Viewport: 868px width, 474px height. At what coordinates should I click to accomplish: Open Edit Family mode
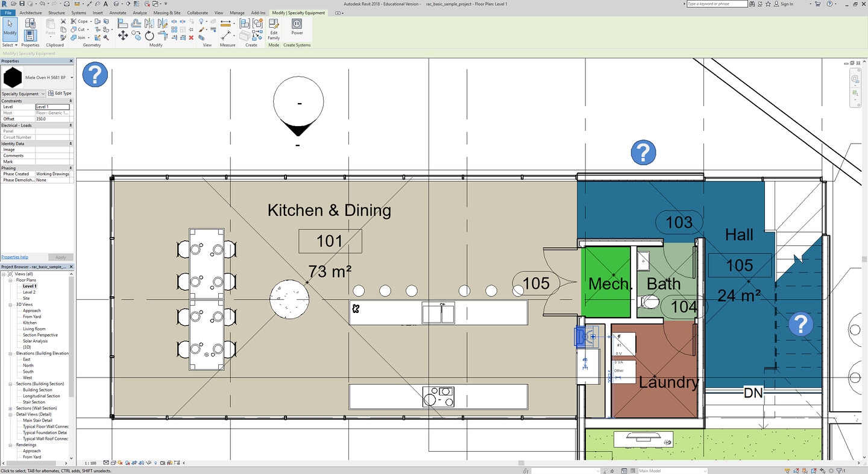coord(274,28)
